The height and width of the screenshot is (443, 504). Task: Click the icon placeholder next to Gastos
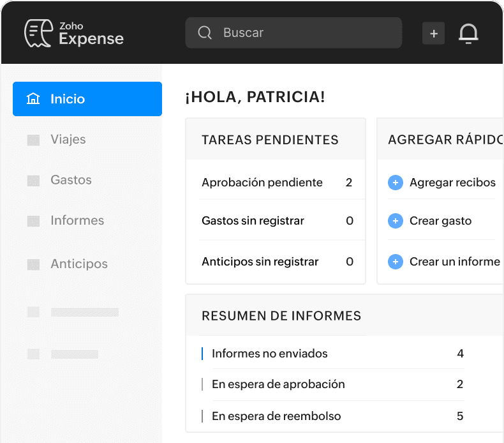click(x=33, y=181)
